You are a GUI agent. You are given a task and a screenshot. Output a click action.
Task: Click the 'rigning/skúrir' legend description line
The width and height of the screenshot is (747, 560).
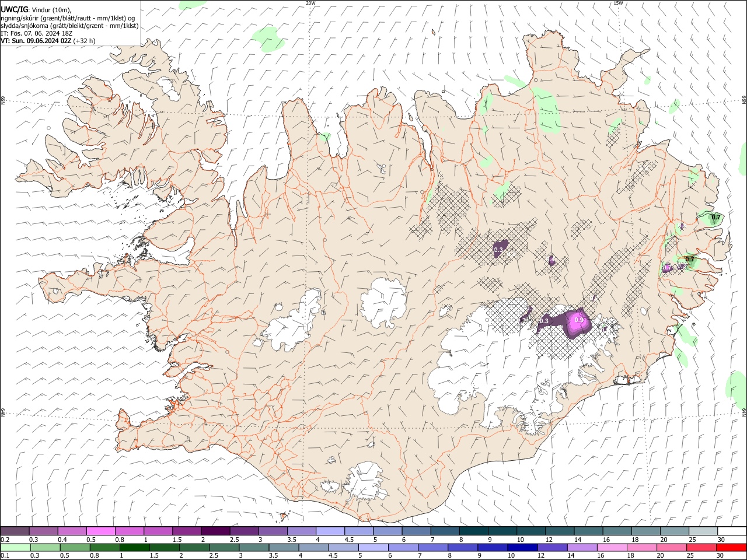click(67, 17)
